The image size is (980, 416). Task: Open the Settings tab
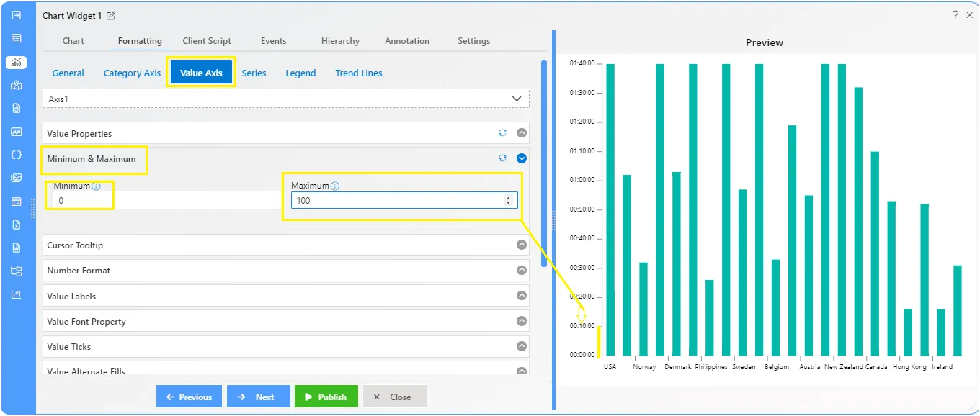tap(473, 41)
